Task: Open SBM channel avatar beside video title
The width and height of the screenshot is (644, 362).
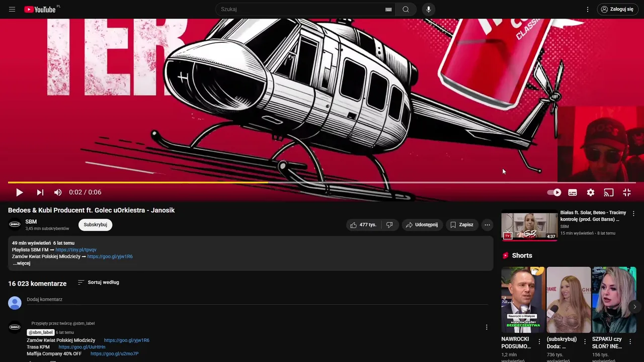Action: [x=15, y=224]
